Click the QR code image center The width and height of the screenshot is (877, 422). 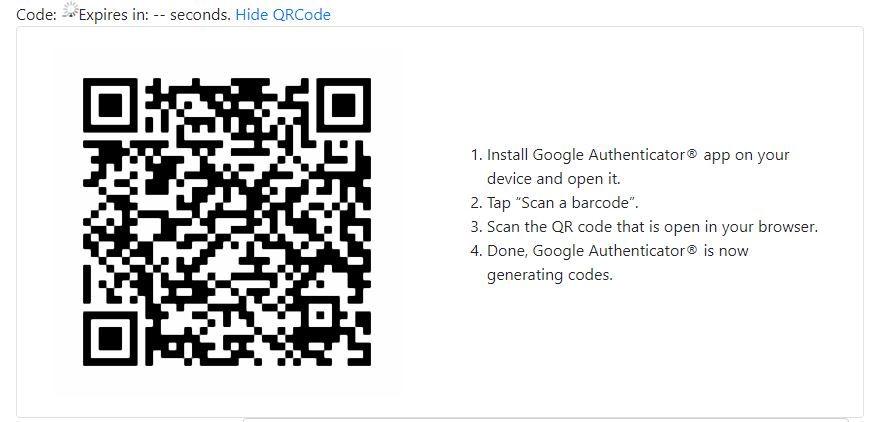pyautogui.click(x=227, y=222)
